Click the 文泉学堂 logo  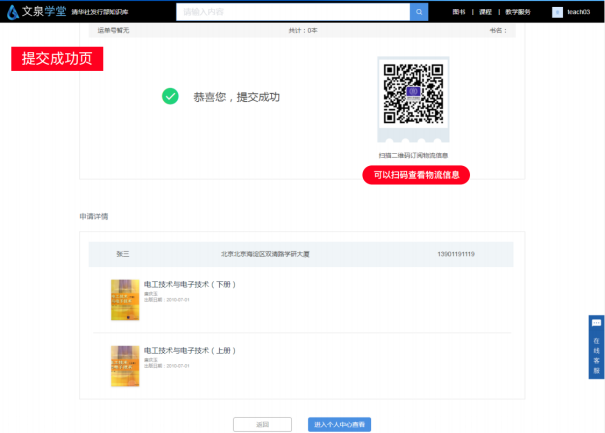click(36, 12)
